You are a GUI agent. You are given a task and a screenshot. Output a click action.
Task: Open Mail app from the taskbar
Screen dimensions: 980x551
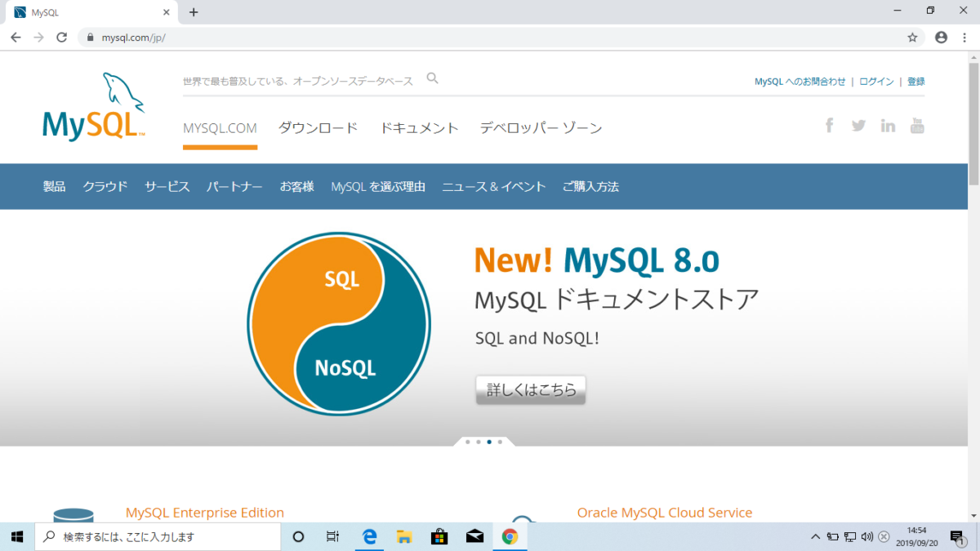click(474, 536)
